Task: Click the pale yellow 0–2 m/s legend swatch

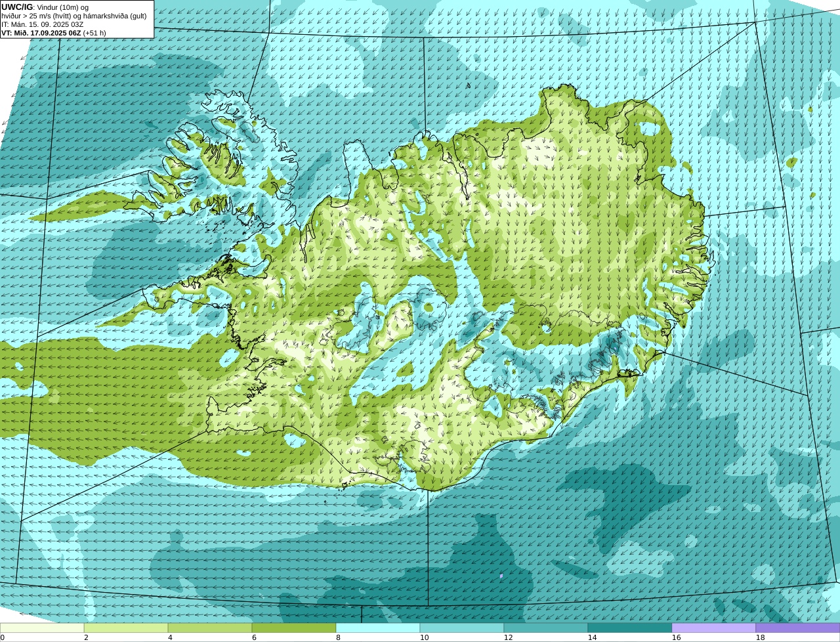Action: point(42,628)
